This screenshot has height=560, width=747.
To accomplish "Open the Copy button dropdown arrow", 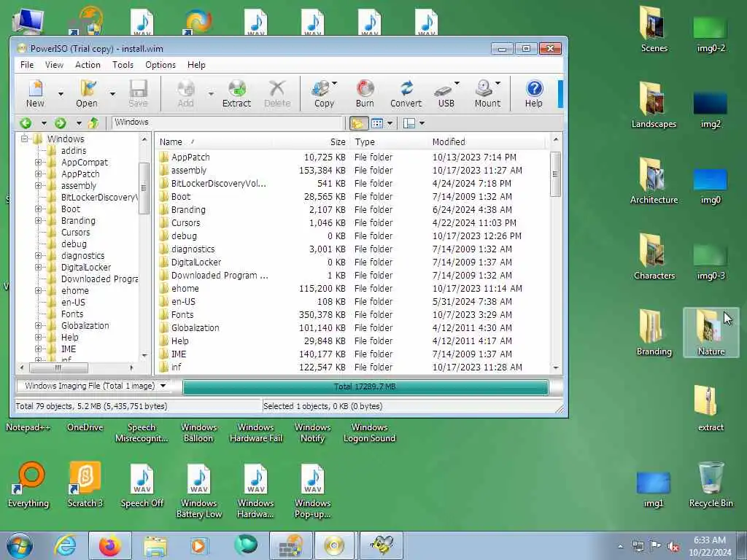I will tap(334, 83).
